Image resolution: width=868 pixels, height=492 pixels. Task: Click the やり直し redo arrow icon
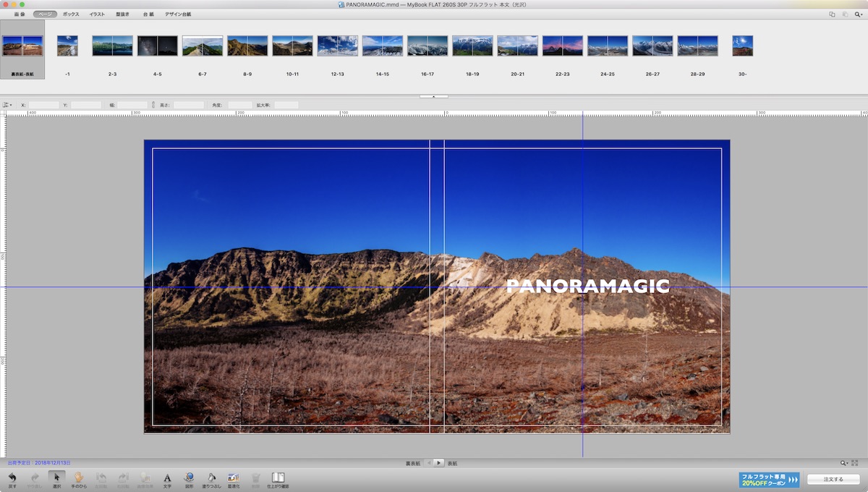[34, 478]
